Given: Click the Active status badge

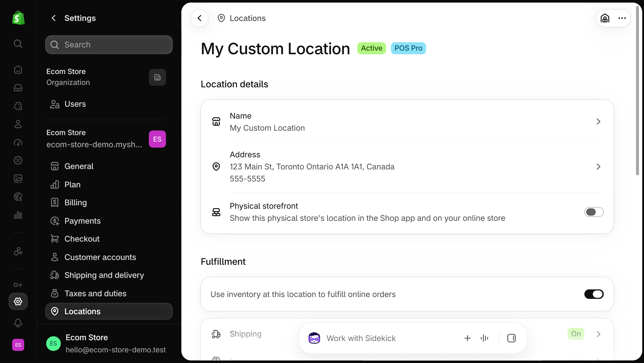Looking at the screenshot, I should tap(372, 48).
